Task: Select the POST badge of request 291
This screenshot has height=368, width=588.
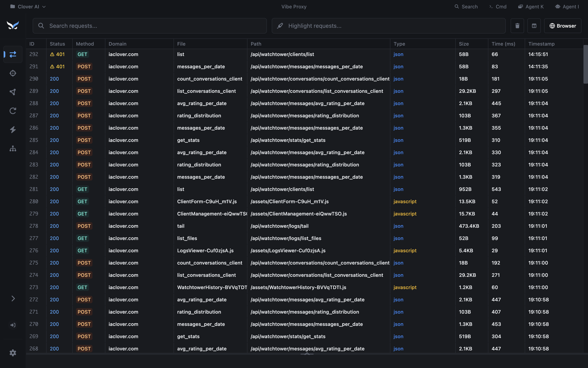Action: pyautogui.click(x=84, y=66)
